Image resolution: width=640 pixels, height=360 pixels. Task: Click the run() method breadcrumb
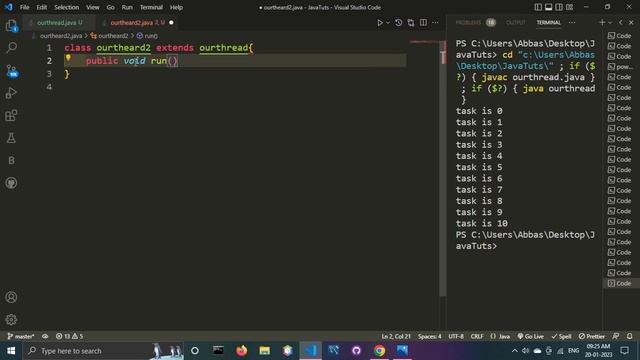click(151, 36)
